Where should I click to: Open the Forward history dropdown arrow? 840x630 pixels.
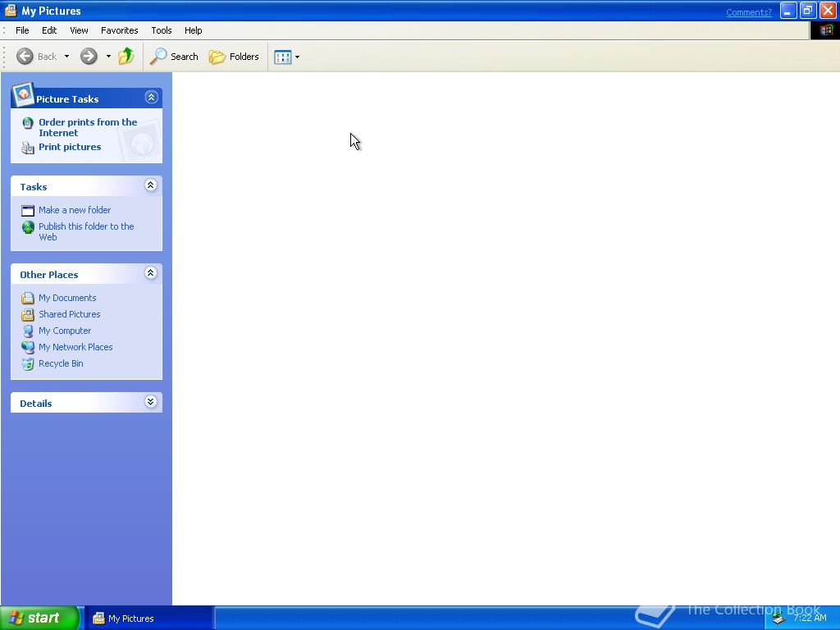(108, 57)
